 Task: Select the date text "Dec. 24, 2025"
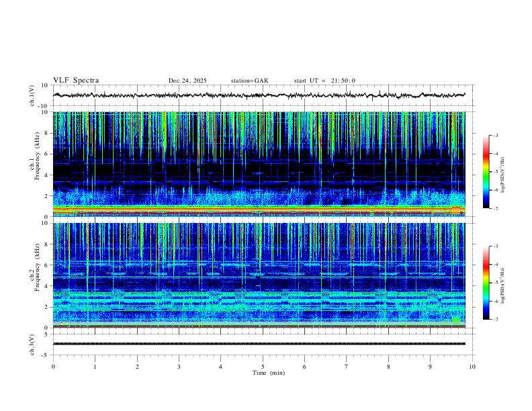pos(187,81)
